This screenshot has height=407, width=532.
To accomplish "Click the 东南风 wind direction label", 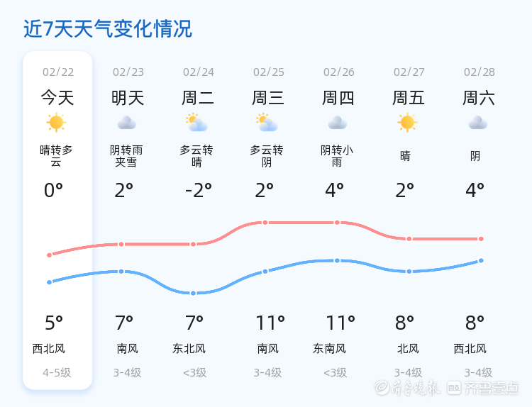I will [x=329, y=349].
